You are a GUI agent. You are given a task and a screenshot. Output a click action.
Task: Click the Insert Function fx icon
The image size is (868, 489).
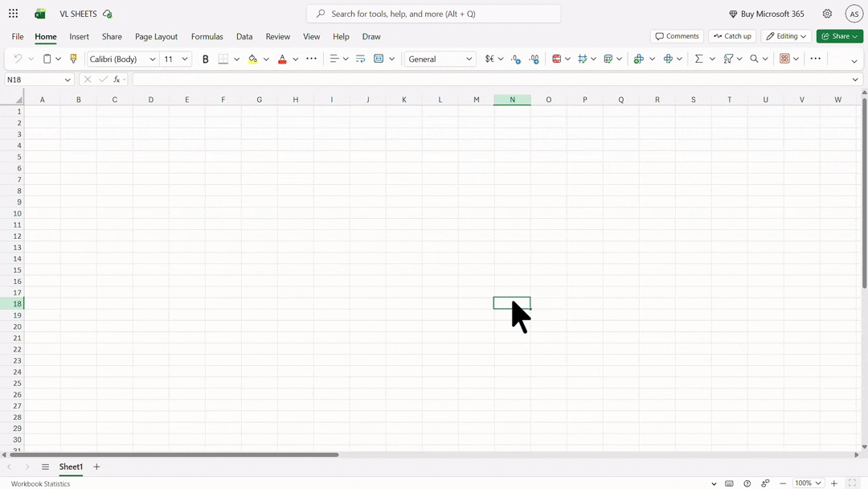[117, 79]
